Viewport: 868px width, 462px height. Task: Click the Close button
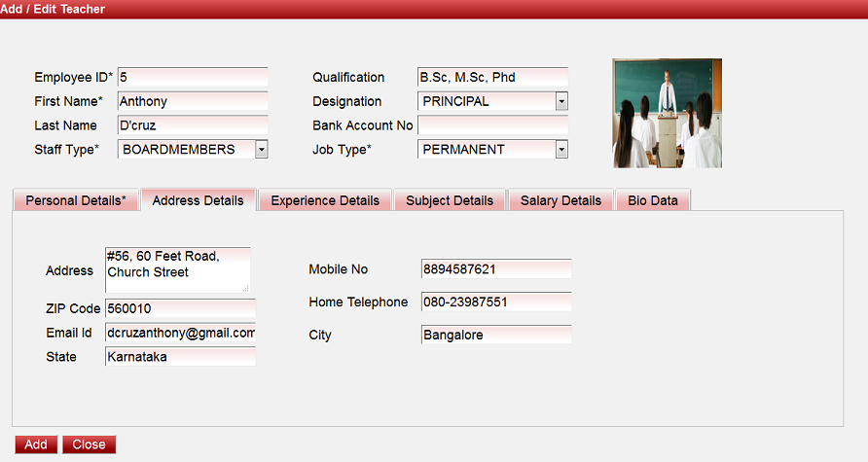click(89, 444)
